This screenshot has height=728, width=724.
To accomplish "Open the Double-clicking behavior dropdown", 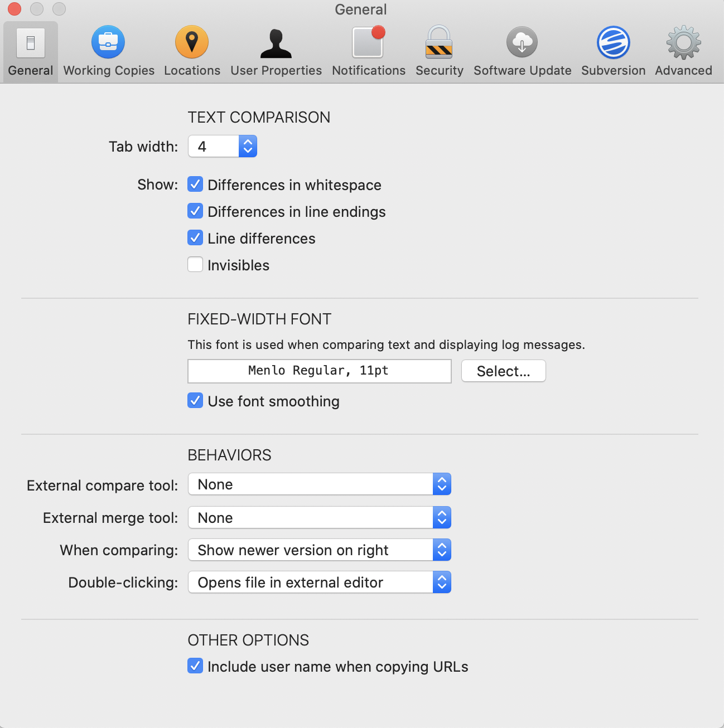I will pyautogui.click(x=320, y=582).
